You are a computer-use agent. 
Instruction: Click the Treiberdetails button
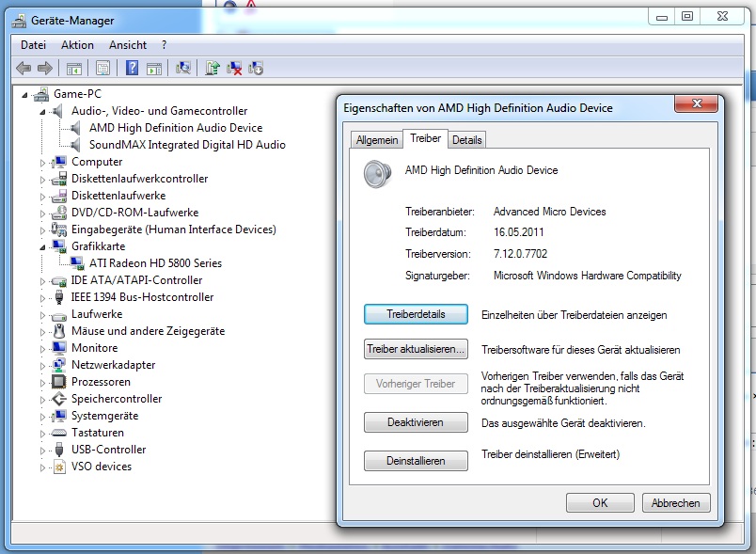[416, 314]
